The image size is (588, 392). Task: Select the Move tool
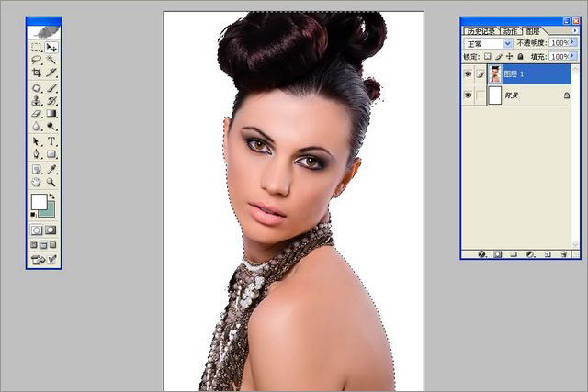coord(51,47)
